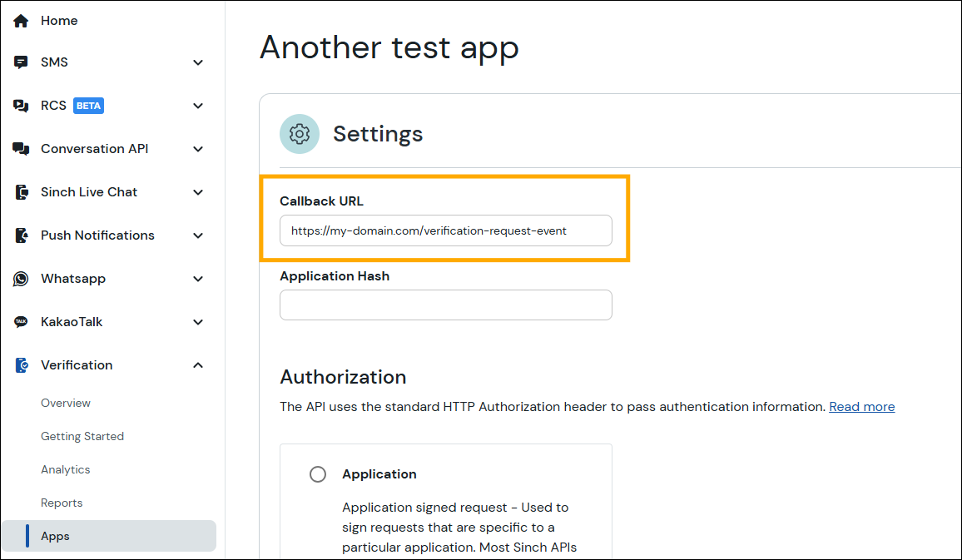Open the Conversation API section via its icon
962x560 pixels.
click(20, 148)
